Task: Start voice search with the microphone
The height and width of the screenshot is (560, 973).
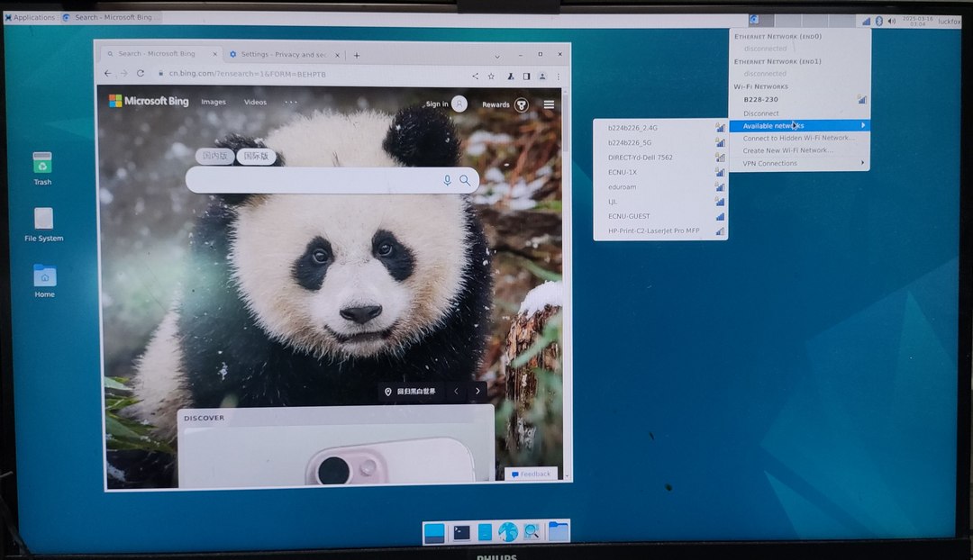Action: coord(448,180)
